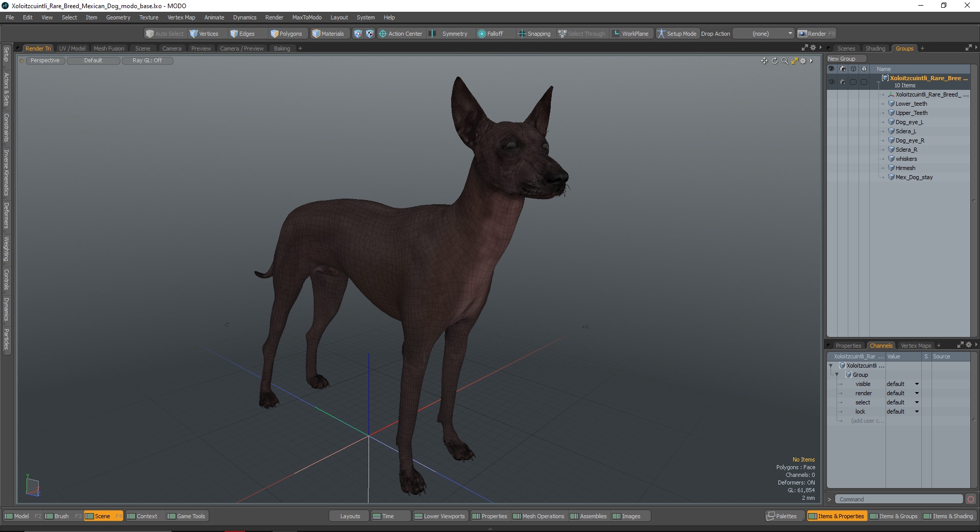Image resolution: width=980 pixels, height=532 pixels.
Task: Click add user channel row
Action: (867, 421)
